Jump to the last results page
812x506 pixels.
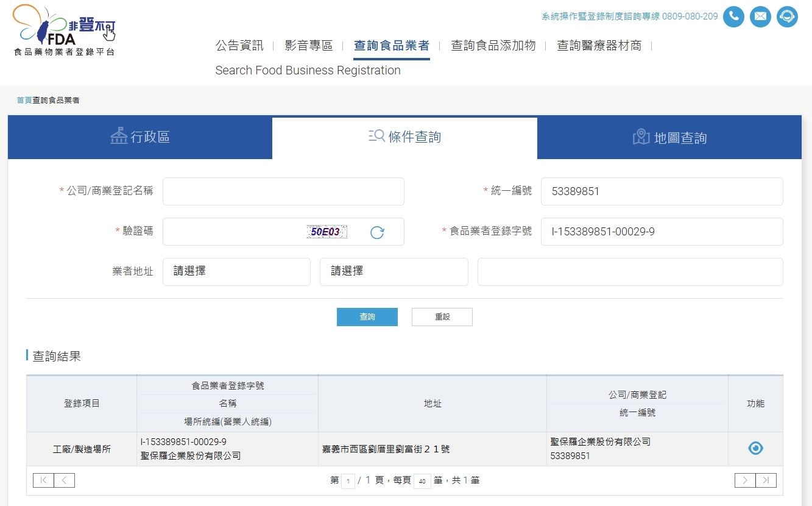(x=766, y=480)
